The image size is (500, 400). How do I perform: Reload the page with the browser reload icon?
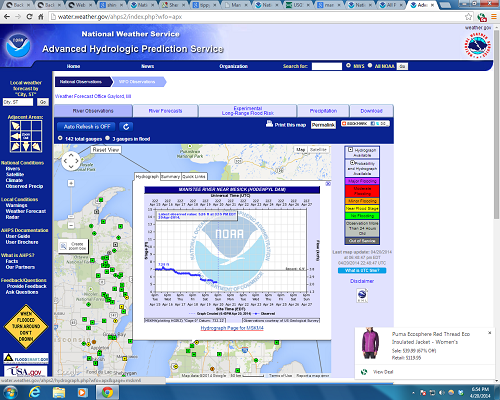coord(29,17)
